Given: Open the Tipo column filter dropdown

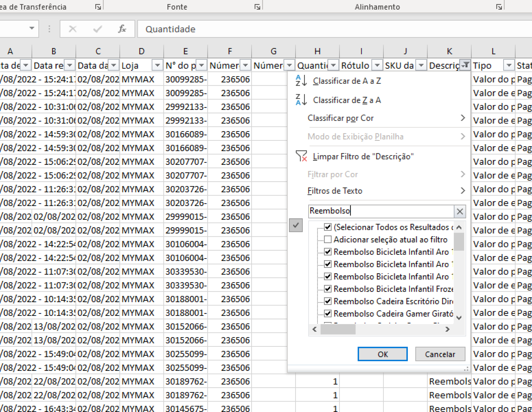Looking at the screenshot, I should tap(509, 65).
